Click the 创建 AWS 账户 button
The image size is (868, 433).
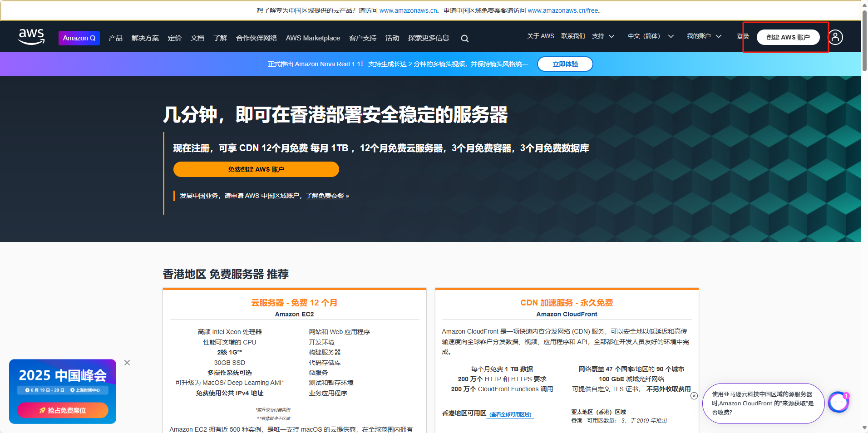pos(788,37)
